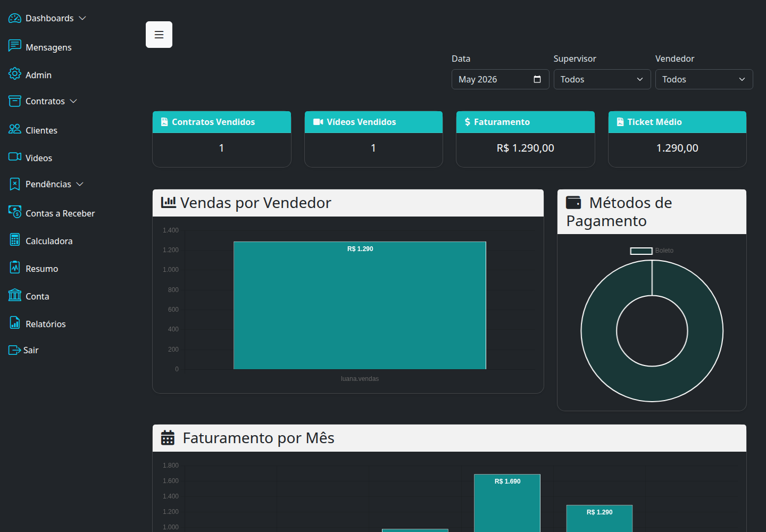The width and height of the screenshot is (766, 532).
Task: Click the R$ 1.290 bar in Faturamento por Mês
Action: point(600,518)
